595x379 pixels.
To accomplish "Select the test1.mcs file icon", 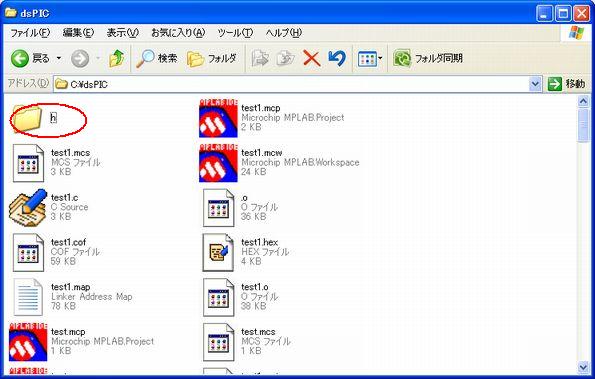I will point(28,163).
